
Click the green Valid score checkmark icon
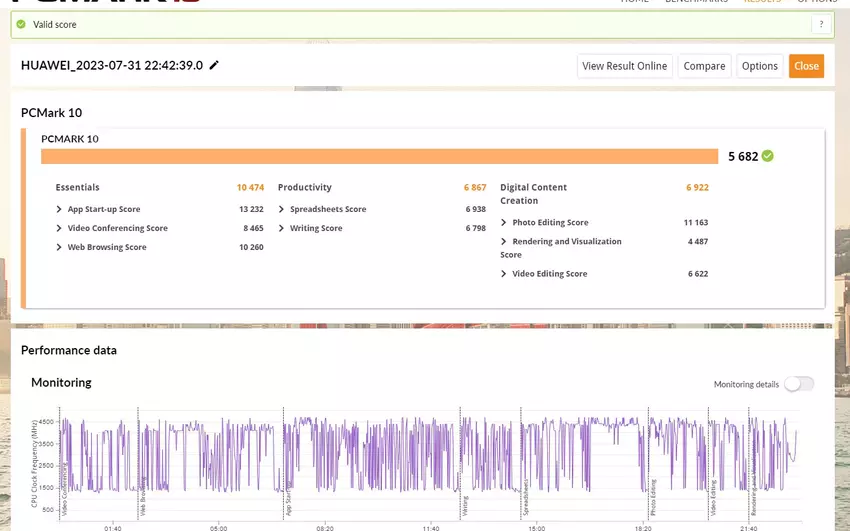[x=21, y=24]
